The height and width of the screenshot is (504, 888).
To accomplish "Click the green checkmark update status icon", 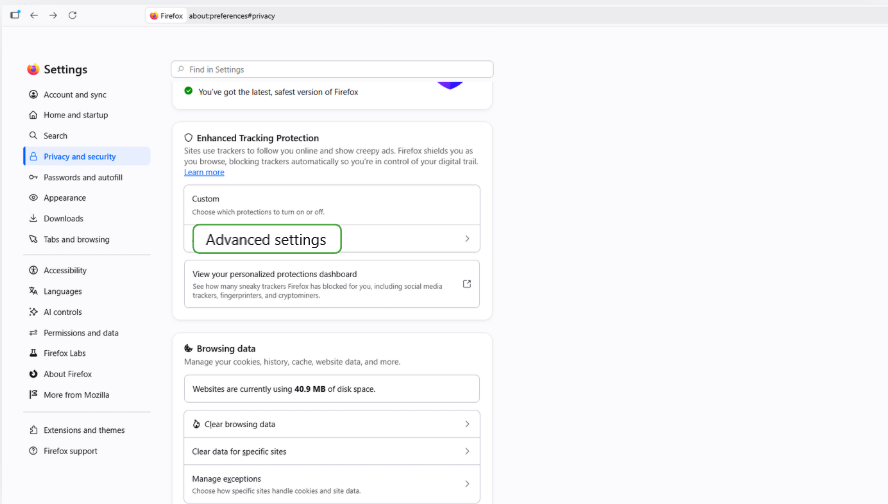I will pyautogui.click(x=189, y=91).
